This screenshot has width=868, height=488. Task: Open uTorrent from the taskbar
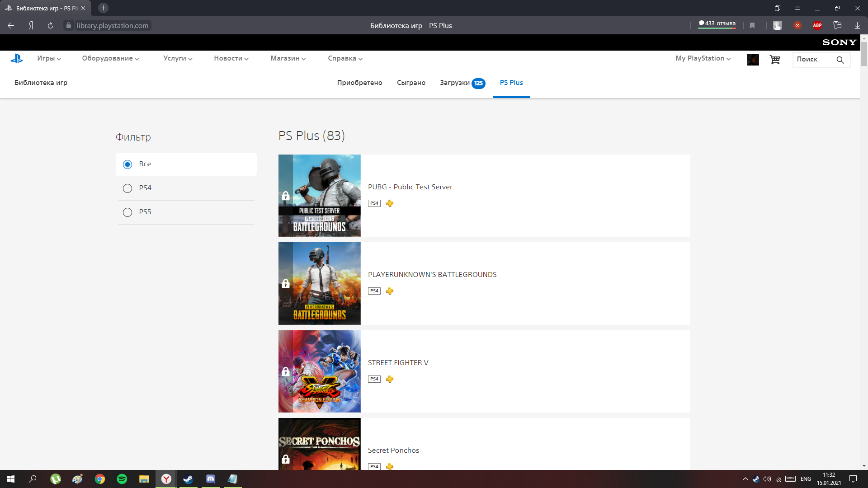click(56, 479)
